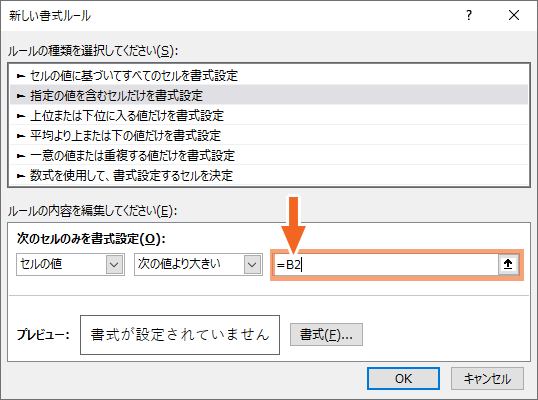Click the 書式(F)... button
The image size is (538, 400).
coord(326,334)
